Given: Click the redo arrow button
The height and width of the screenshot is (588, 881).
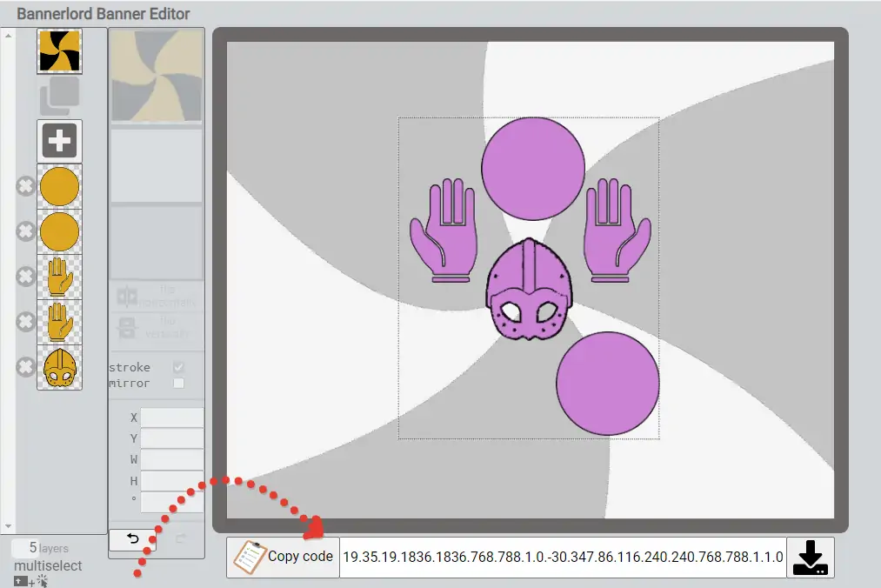Looking at the screenshot, I should (181, 539).
